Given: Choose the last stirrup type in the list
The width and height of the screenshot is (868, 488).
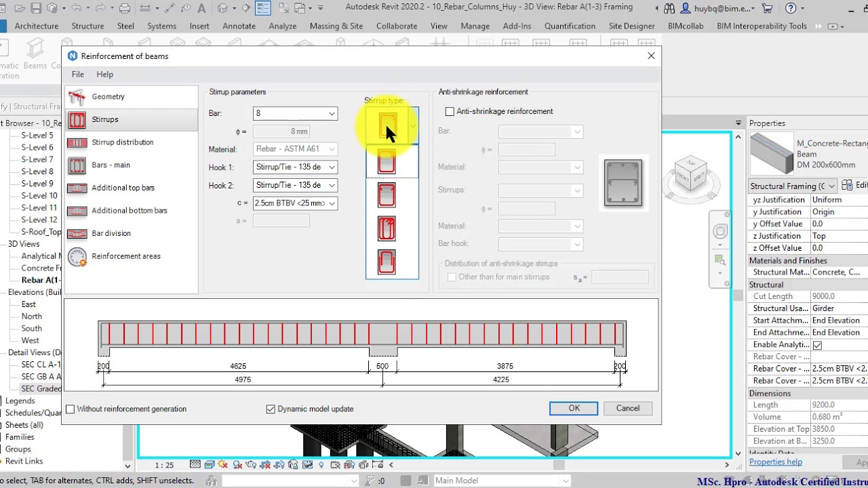Looking at the screenshot, I should pyautogui.click(x=387, y=262).
